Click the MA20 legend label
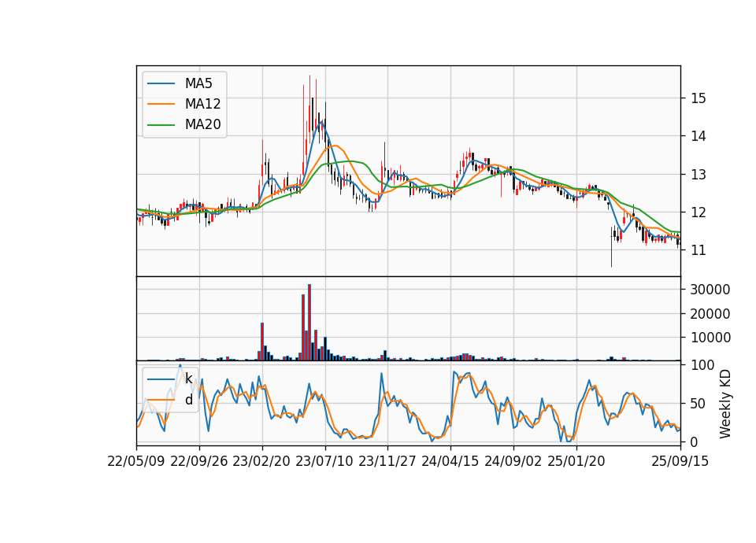The height and width of the screenshot is (543, 756). (202, 124)
